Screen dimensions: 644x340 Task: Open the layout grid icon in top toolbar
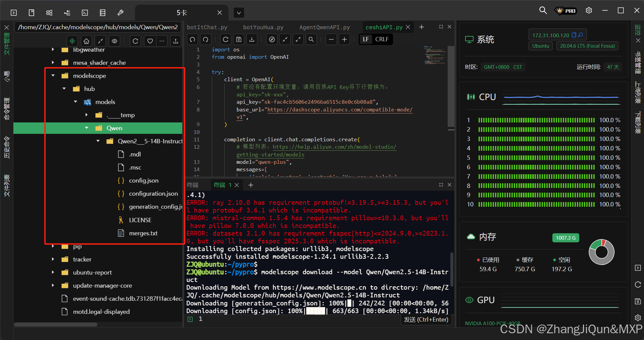[49, 13]
